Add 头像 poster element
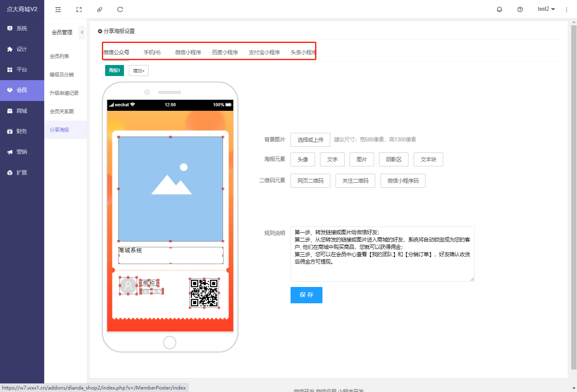 [303, 159]
